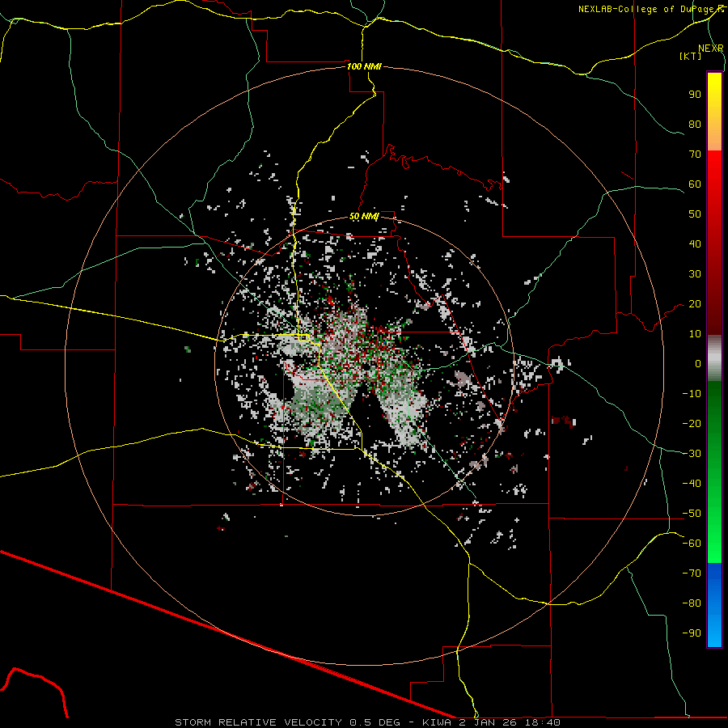
Task: Click the 100 NMI range ring label
Action: click(364, 66)
